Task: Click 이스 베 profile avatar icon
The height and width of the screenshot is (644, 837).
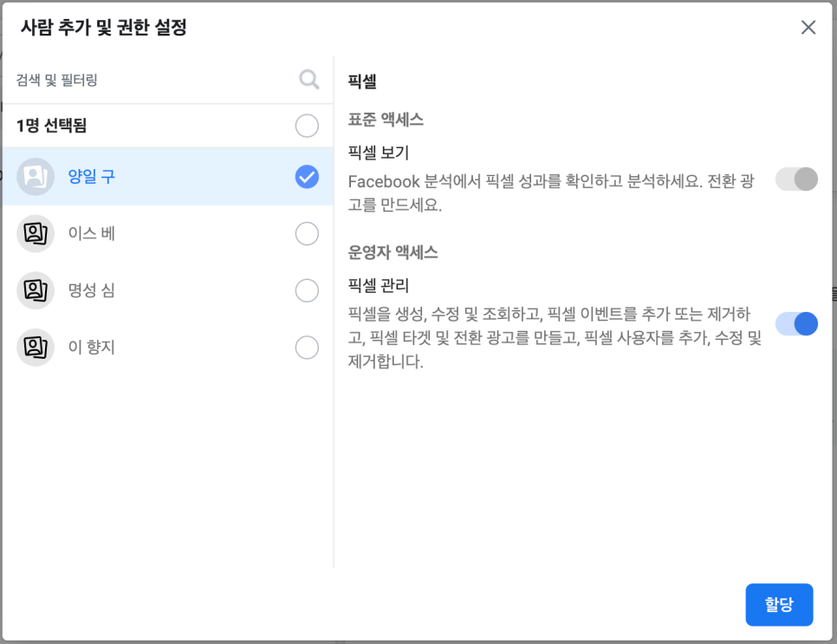Action: coord(36,233)
